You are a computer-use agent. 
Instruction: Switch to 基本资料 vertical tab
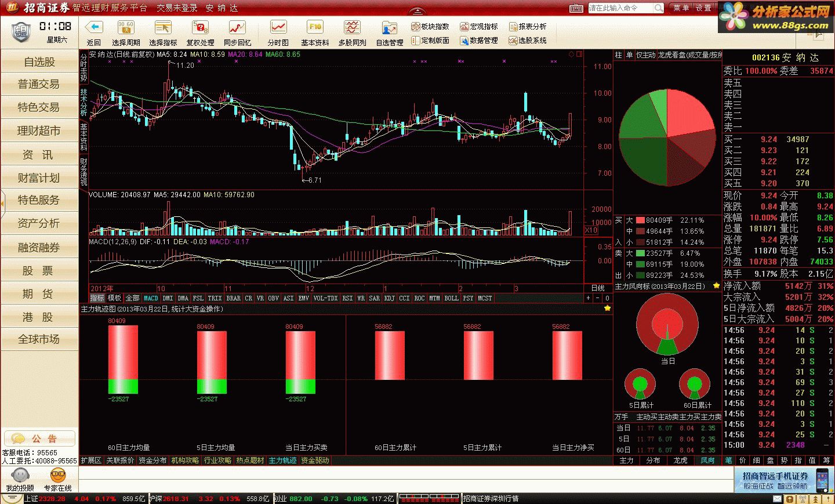click(83, 137)
